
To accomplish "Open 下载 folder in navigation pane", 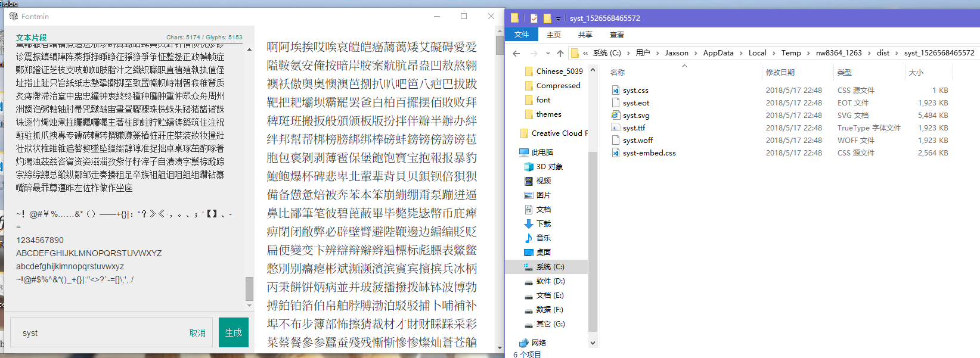I will [537, 223].
